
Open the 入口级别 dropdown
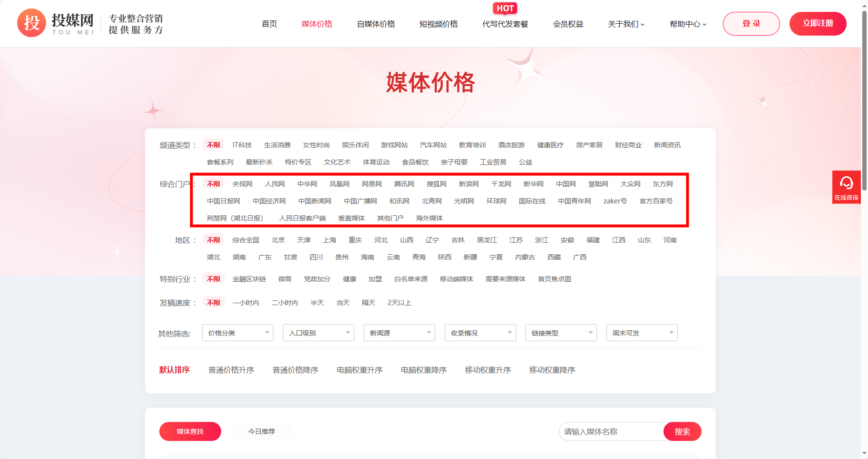[x=319, y=333]
